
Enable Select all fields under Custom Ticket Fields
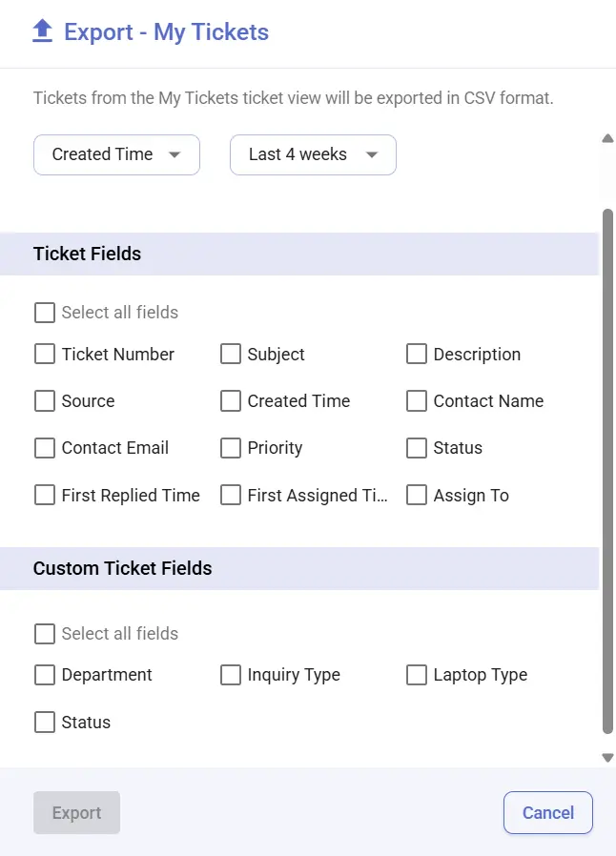coord(44,633)
